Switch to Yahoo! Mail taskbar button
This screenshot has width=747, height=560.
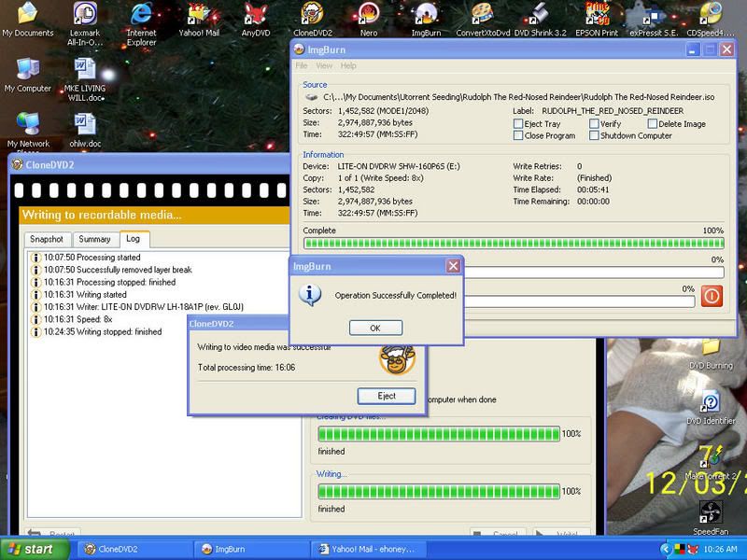(x=368, y=549)
